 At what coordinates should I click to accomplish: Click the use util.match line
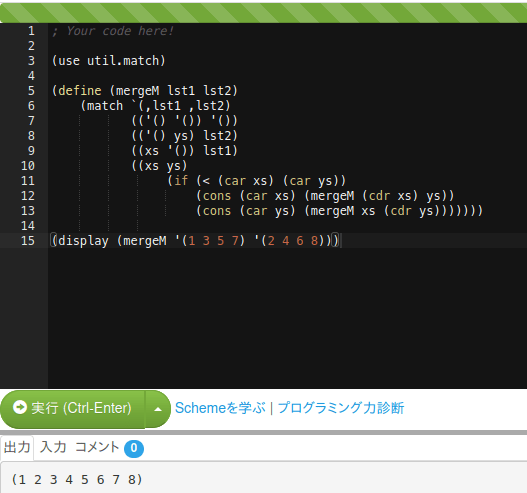pyautogui.click(x=108, y=61)
